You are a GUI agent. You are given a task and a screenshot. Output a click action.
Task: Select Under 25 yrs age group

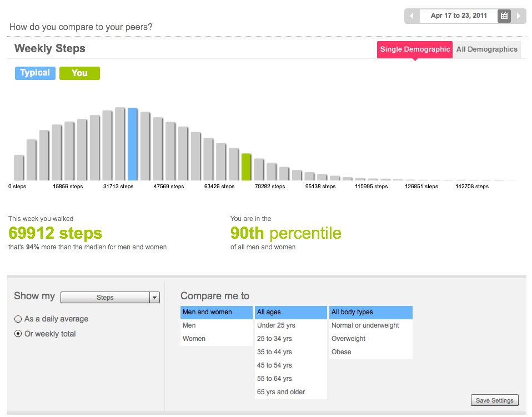(291, 325)
